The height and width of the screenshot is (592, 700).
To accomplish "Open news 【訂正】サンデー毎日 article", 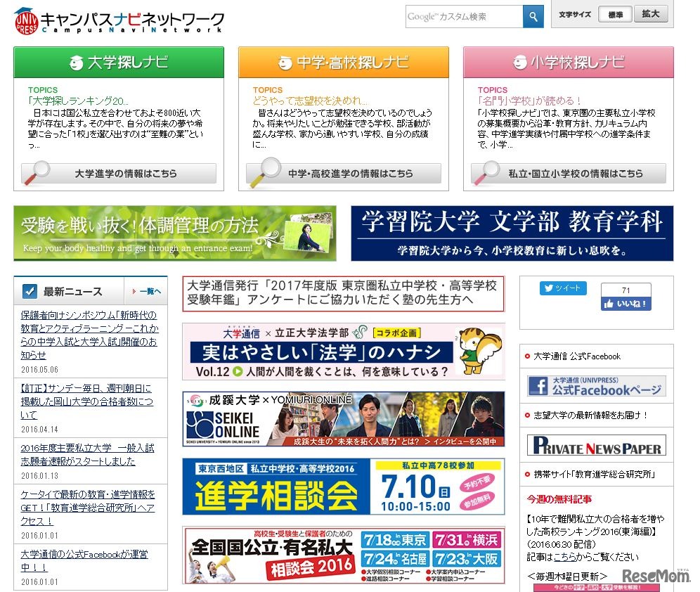I will pyautogui.click(x=86, y=401).
